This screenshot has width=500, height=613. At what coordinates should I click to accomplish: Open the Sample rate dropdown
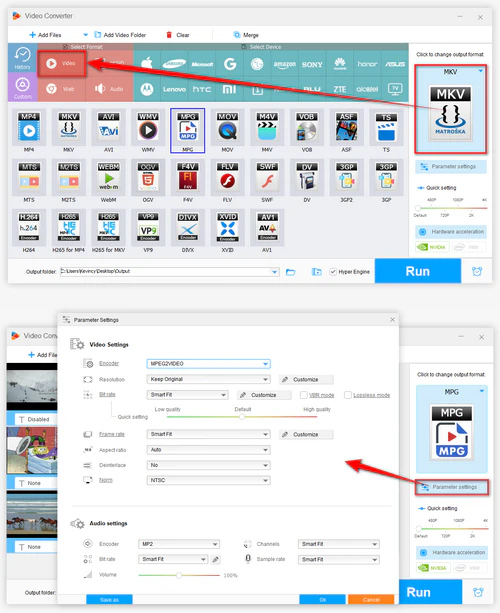click(x=339, y=559)
